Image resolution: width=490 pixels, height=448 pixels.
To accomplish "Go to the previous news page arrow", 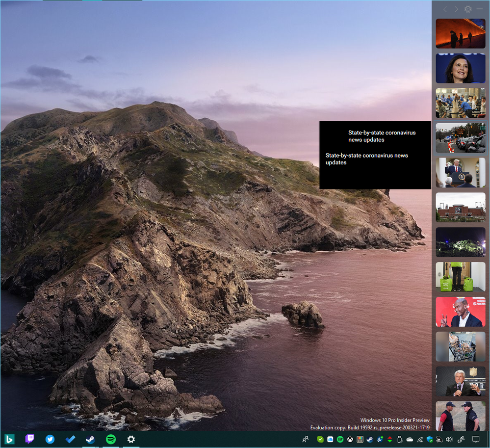I will click(445, 9).
